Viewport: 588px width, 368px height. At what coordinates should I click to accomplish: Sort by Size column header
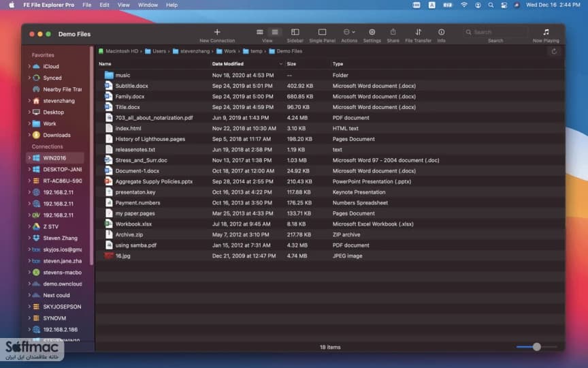291,64
